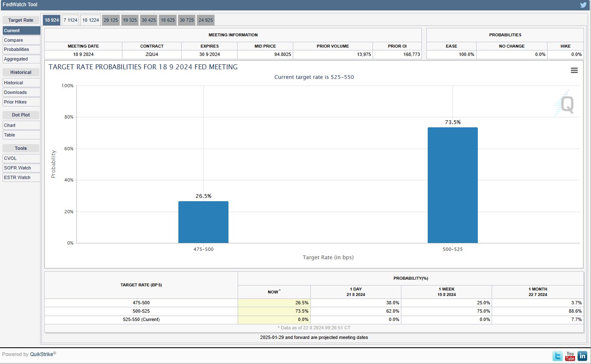
Task: Open Dot Plot Chart in the sidebar
Action: (21, 125)
